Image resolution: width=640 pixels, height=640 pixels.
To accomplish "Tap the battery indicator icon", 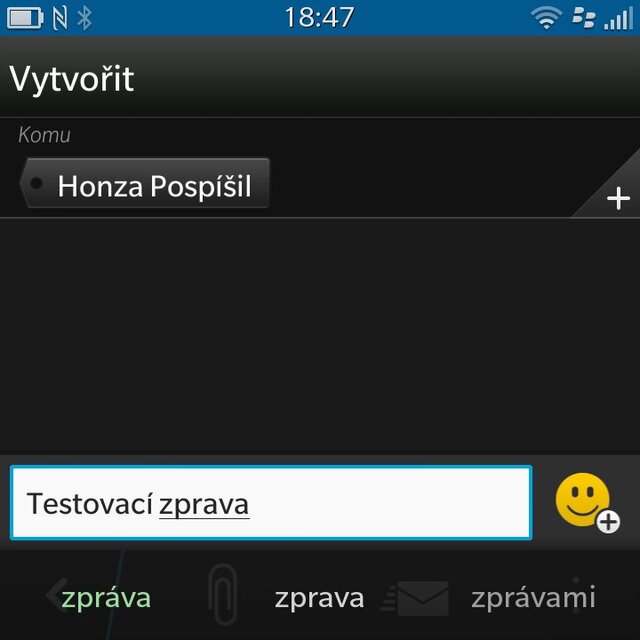I will (x=25, y=18).
